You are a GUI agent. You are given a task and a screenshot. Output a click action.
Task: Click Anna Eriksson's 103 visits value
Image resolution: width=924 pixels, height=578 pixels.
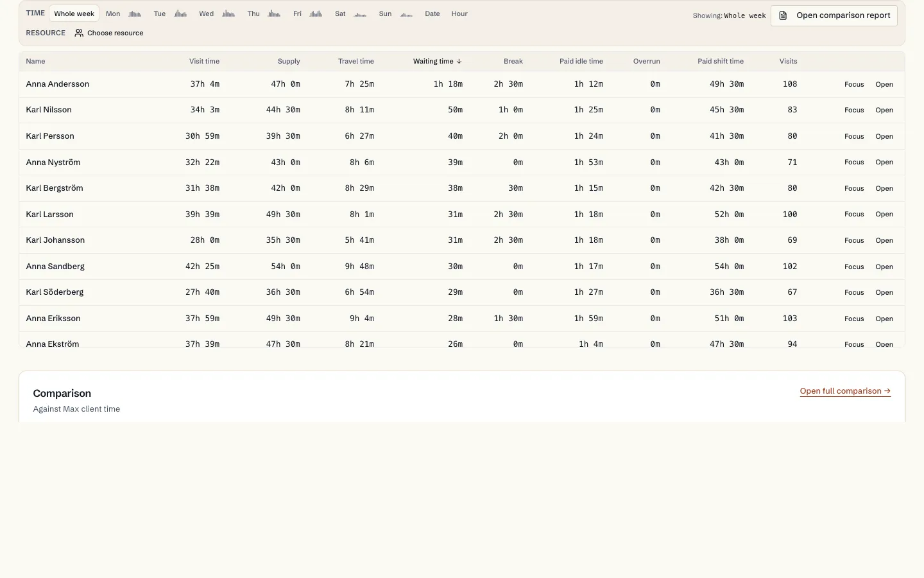pyautogui.click(x=790, y=319)
